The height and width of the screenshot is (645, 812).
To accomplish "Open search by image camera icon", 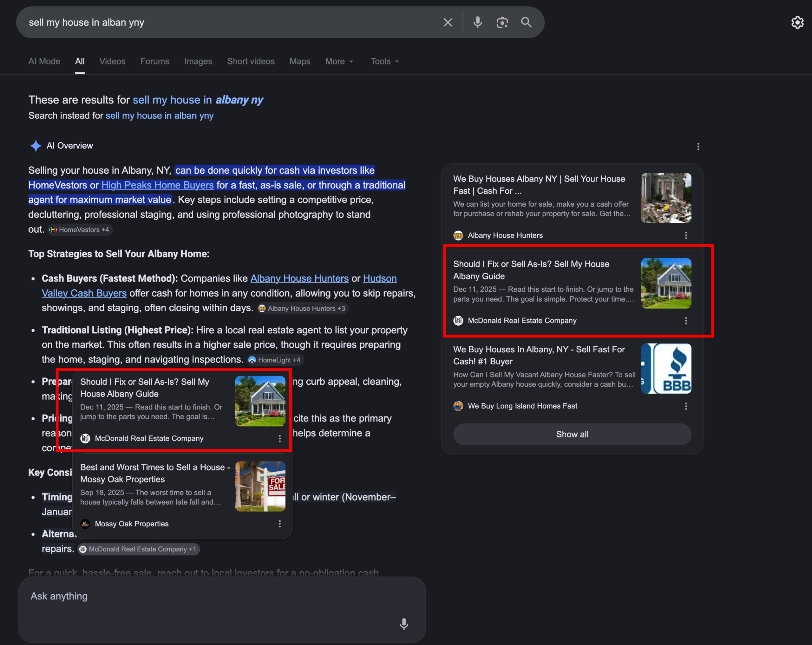I will 502,23.
